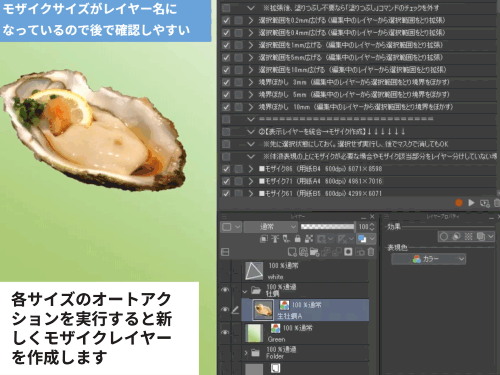Screen dimensions: 500x375
Task: Create a layer mask
Action: point(348,252)
